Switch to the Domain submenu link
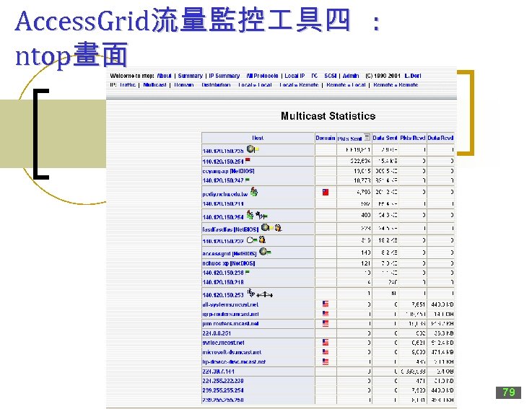 click(184, 85)
